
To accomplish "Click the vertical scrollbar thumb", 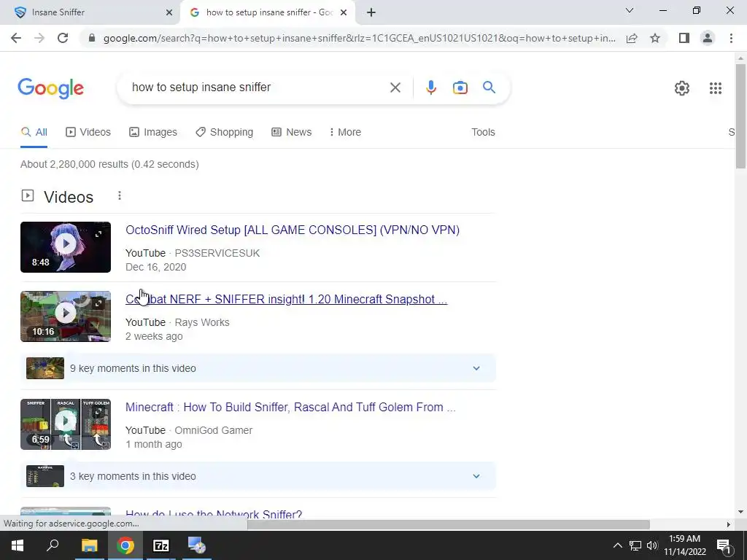I will pos(740,116).
